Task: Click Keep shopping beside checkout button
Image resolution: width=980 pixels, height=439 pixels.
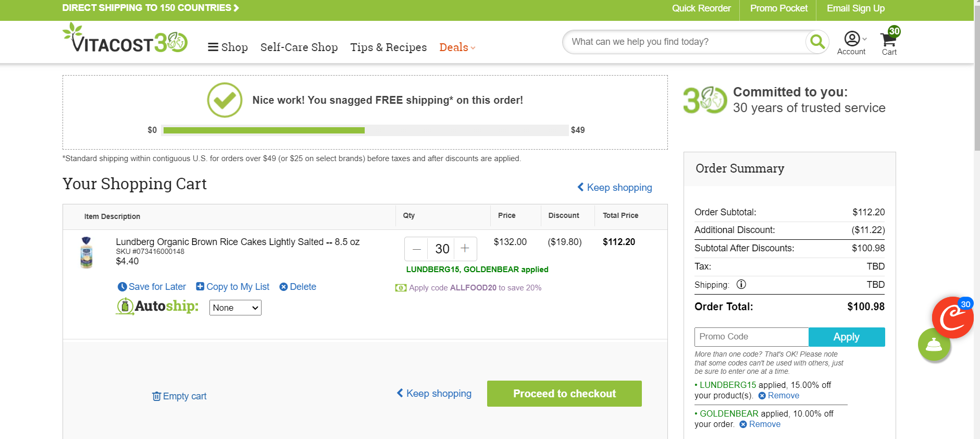Action: [x=434, y=394]
